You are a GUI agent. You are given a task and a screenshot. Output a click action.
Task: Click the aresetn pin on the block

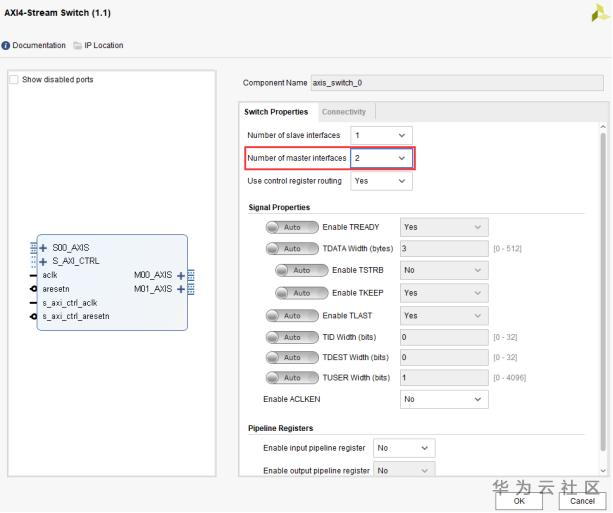[33, 288]
